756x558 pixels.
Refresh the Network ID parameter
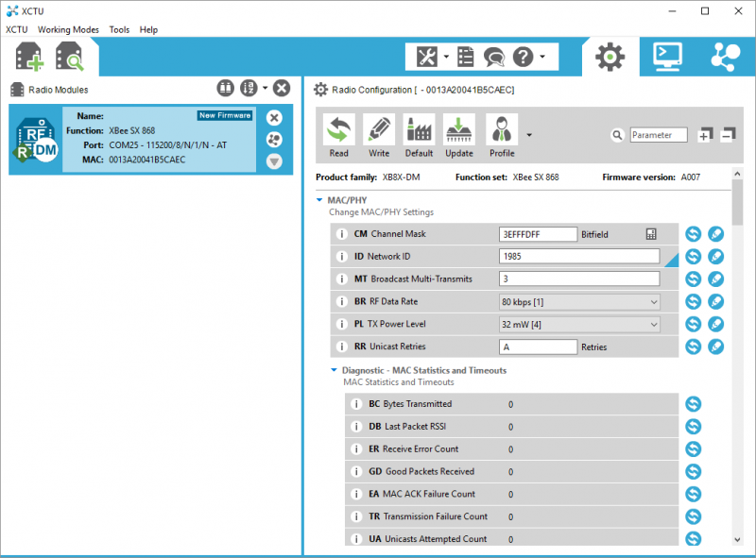click(694, 257)
